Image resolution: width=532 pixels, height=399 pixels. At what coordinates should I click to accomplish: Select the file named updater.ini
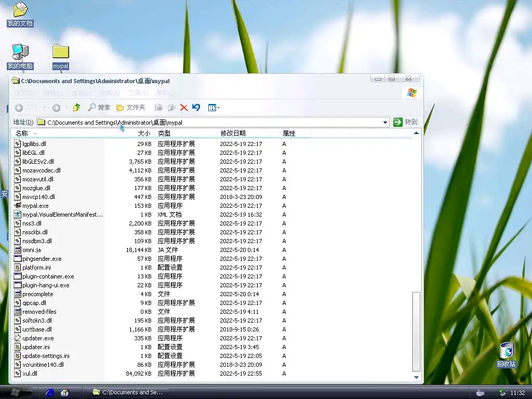pyautogui.click(x=36, y=347)
